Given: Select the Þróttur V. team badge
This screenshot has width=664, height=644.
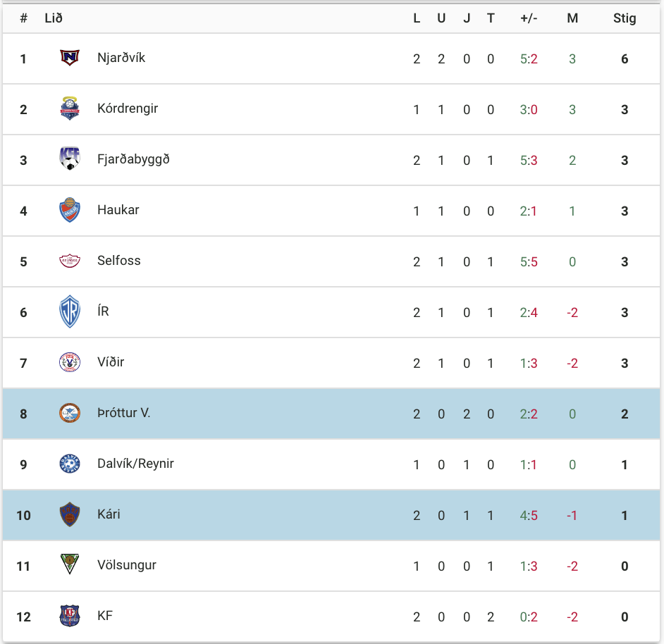Looking at the screenshot, I should pos(70,413).
